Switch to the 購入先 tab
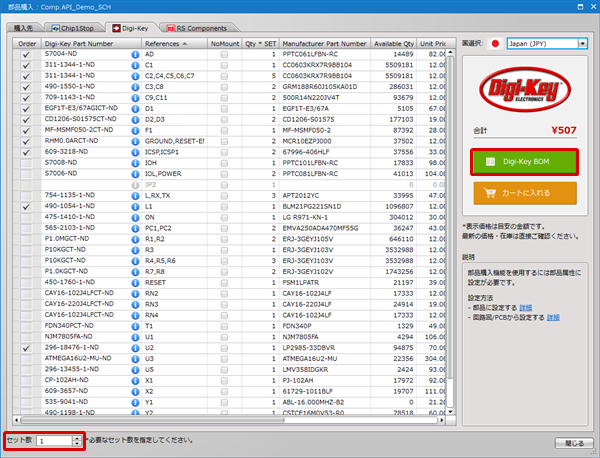This screenshot has height=458, width=600. point(24,28)
